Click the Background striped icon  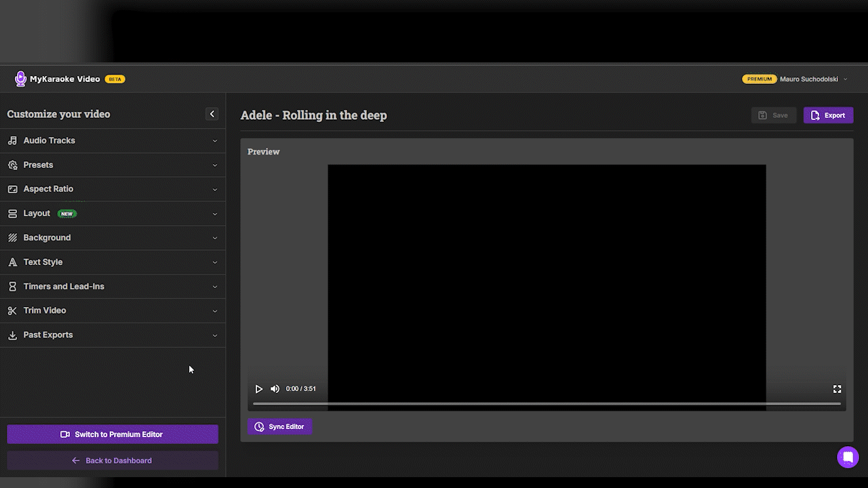point(12,238)
